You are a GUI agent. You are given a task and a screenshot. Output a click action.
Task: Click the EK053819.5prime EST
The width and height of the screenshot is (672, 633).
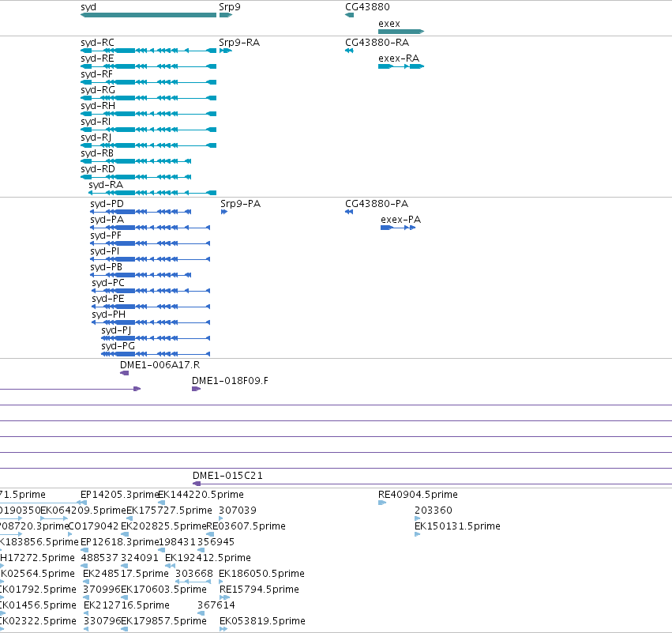pos(223,629)
